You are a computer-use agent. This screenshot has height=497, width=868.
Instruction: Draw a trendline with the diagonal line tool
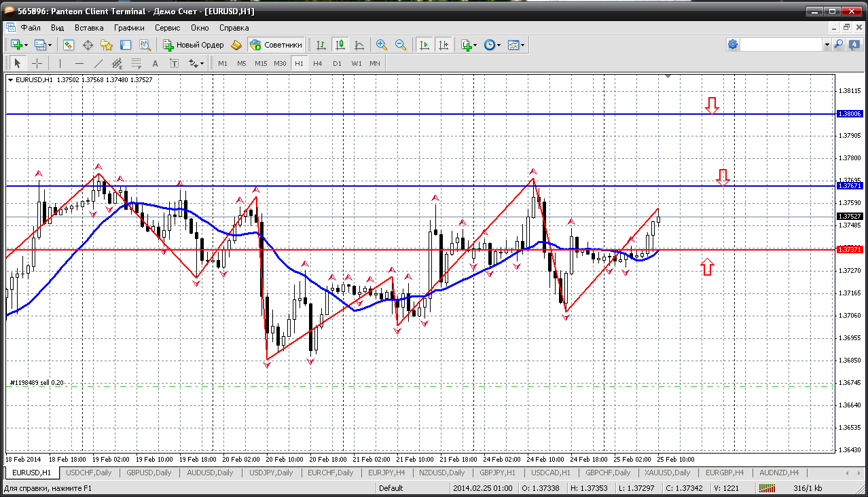tap(98, 63)
